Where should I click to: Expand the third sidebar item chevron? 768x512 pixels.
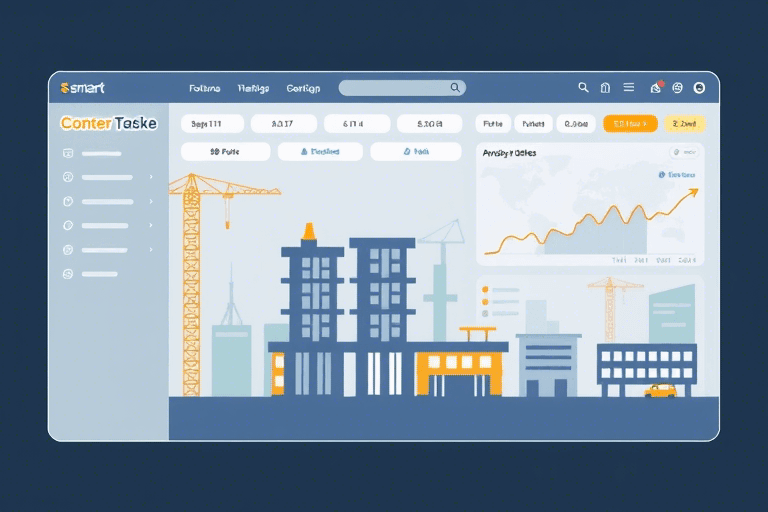point(151,201)
